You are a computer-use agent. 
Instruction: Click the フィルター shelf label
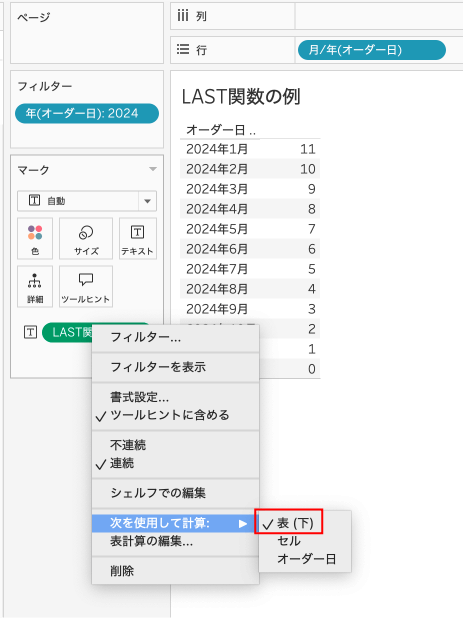coord(45,86)
